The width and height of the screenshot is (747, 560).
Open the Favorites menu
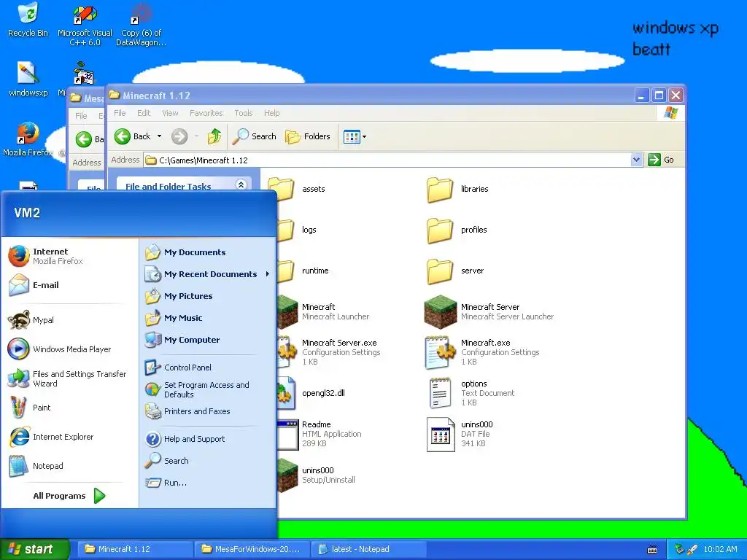[x=206, y=113]
